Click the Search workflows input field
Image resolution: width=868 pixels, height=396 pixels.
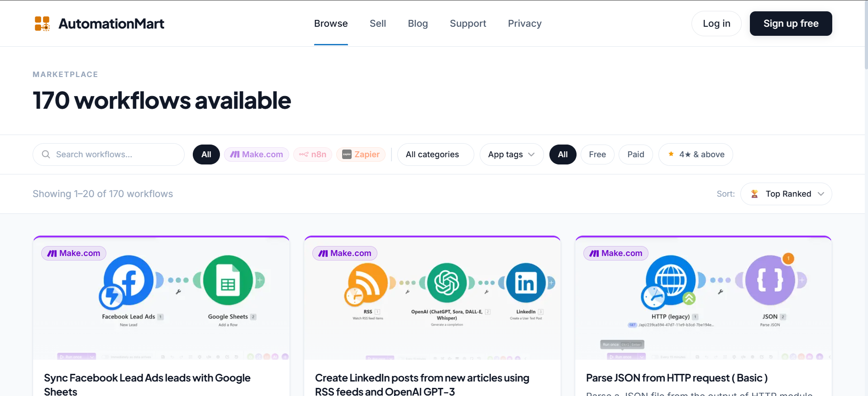(x=109, y=155)
